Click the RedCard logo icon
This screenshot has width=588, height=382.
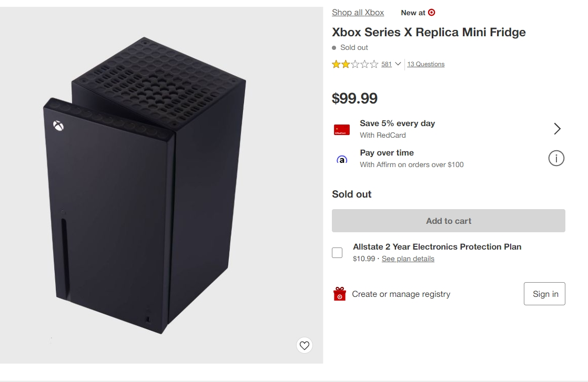click(341, 129)
